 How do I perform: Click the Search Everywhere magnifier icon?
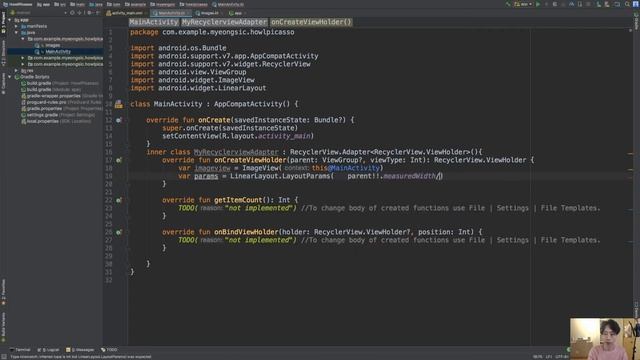coord(627,4)
